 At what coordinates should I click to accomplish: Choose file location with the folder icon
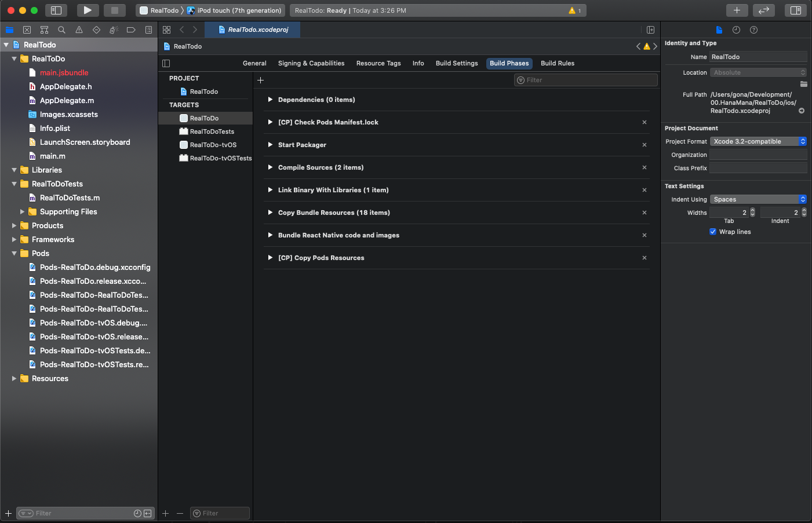click(803, 84)
